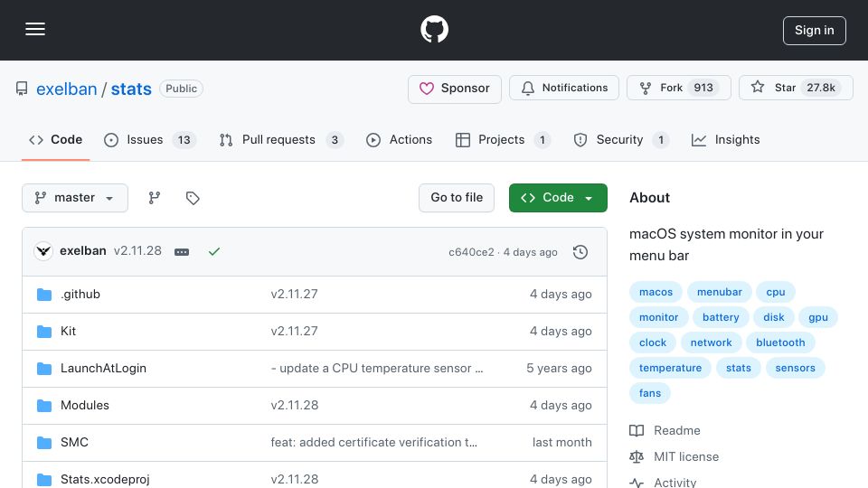868x488 pixels.
Task: Open the SMC folder
Action: [74, 443]
